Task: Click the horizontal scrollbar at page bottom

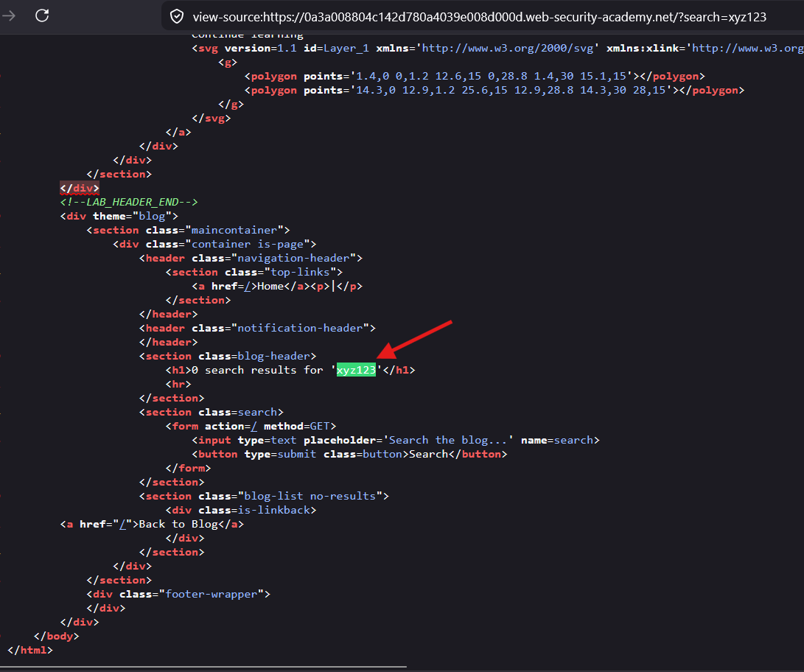Action: (x=203, y=668)
